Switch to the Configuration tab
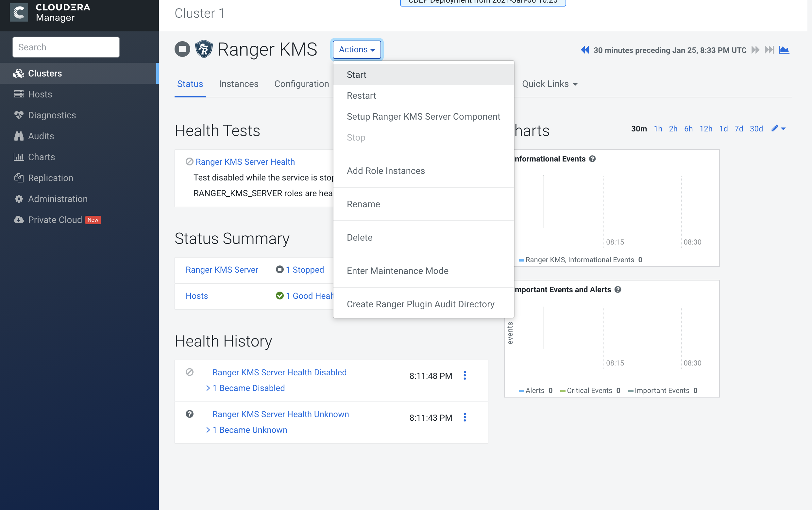 (x=302, y=84)
